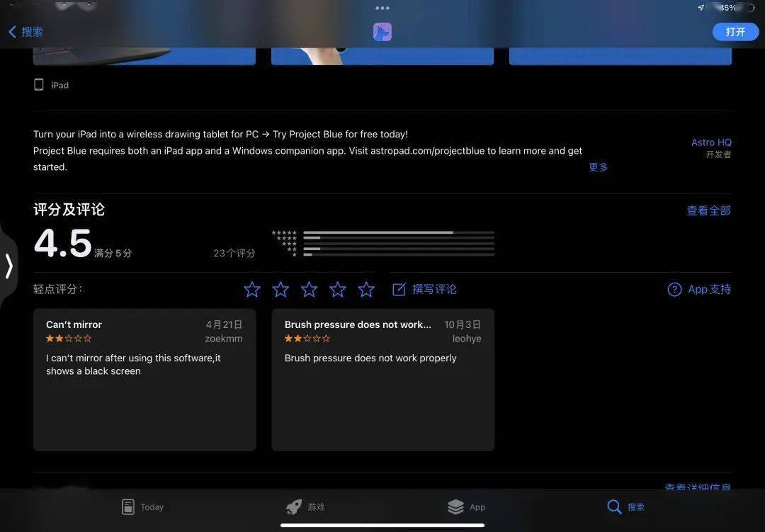The width and height of the screenshot is (765, 532).
Task: Expand description with 更多 link
Action: pos(598,167)
